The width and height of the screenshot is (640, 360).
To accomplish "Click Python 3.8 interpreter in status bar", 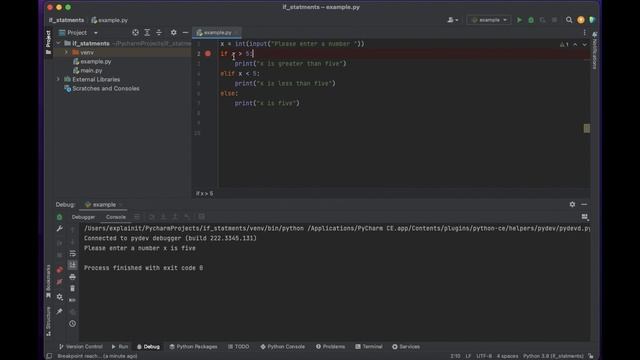I will pos(553,356).
